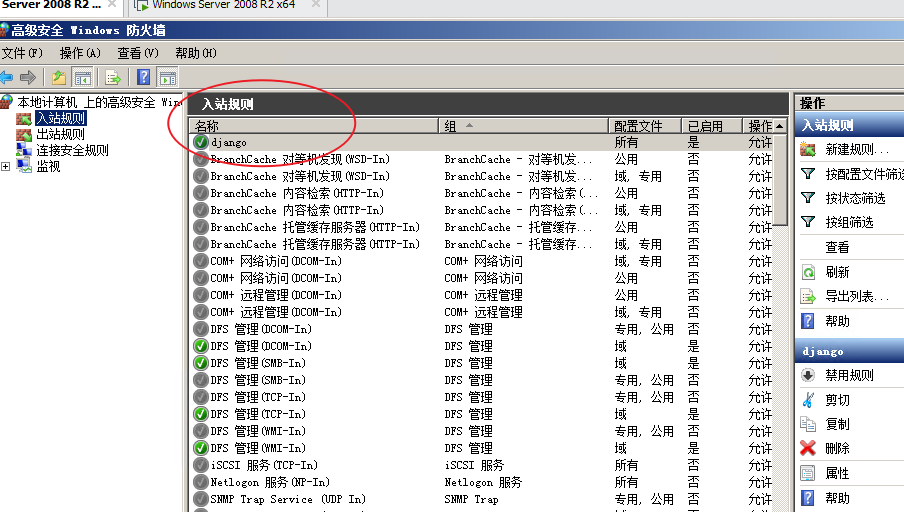Open the 操作(A) menu
The width and height of the screenshot is (904, 512).
[80, 53]
